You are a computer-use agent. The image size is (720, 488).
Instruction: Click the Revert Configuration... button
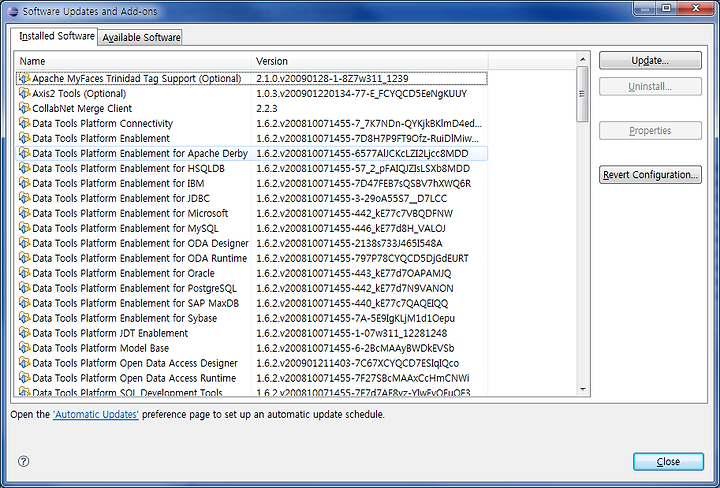650,174
